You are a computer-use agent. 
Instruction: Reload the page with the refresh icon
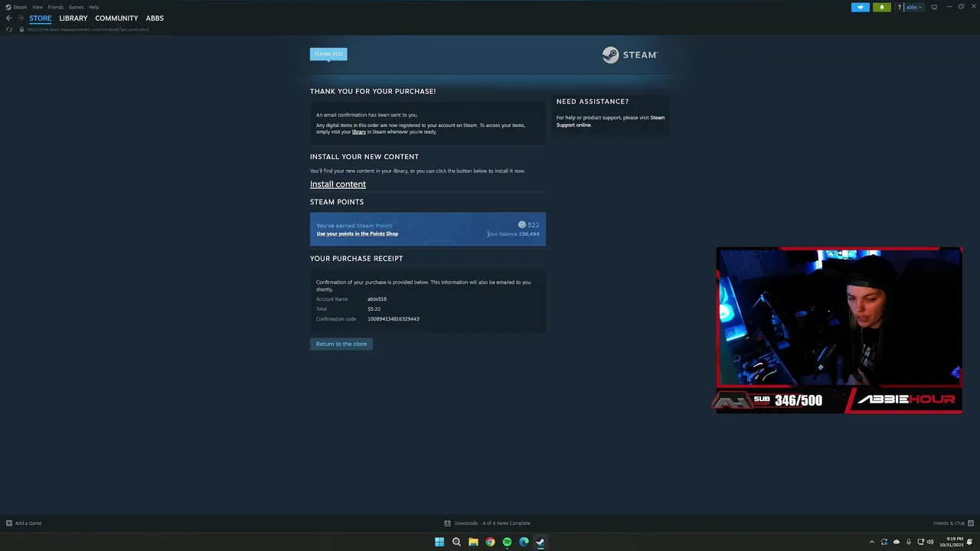click(9, 29)
